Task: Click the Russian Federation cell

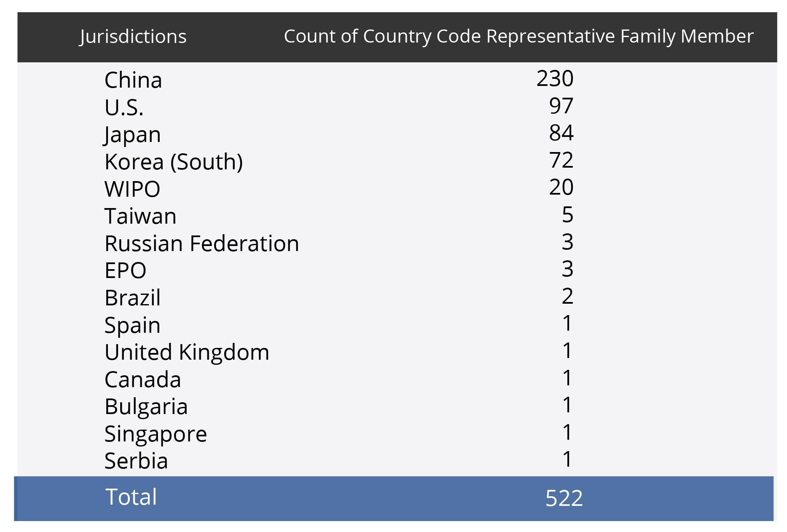Action: point(201,243)
